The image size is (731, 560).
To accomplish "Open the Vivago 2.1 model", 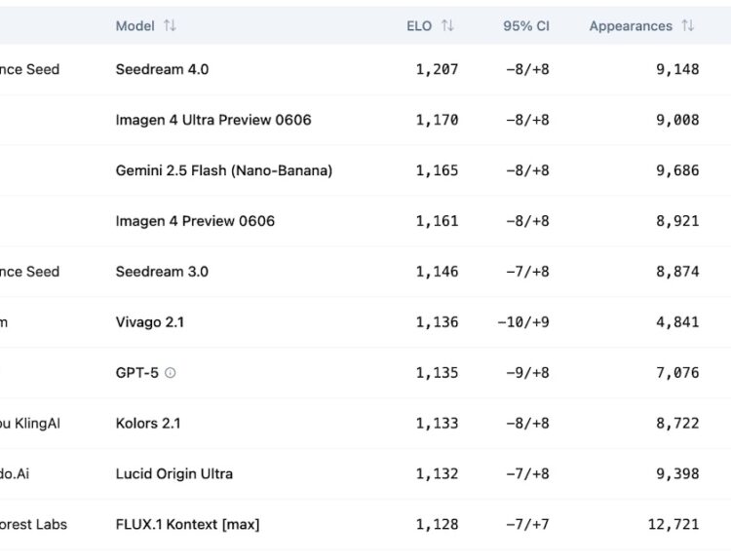I will click(150, 322).
